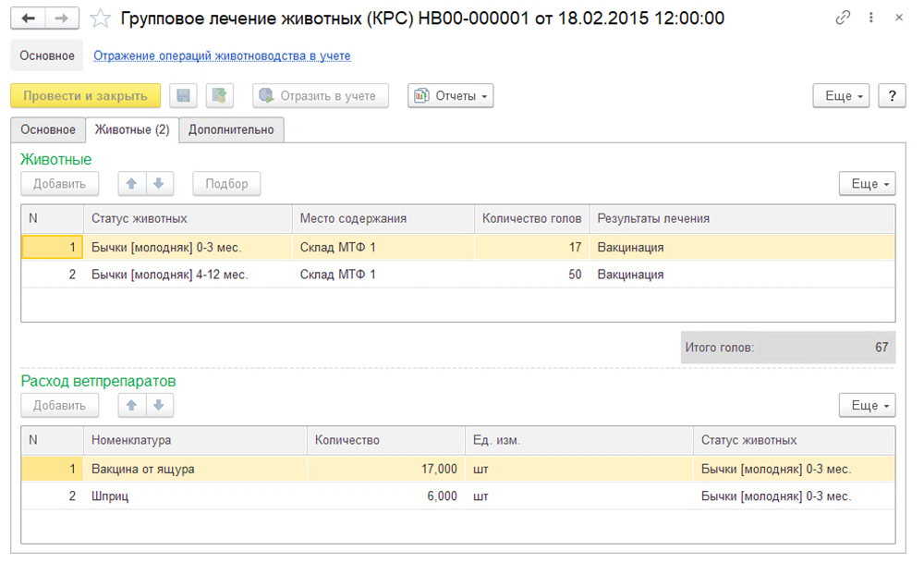924x563 pixels.
Task: Click the Номенклатура column header
Action: tap(195, 440)
